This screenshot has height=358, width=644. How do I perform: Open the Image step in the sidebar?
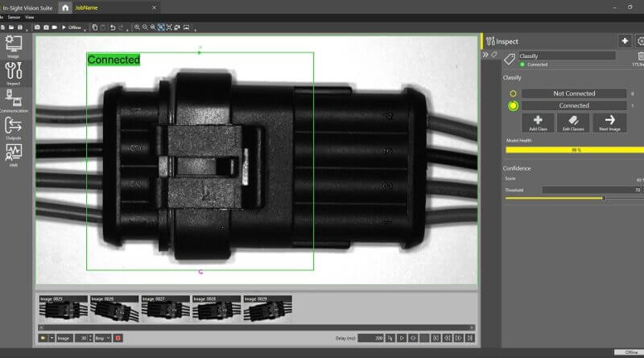[x=14, y=45]
